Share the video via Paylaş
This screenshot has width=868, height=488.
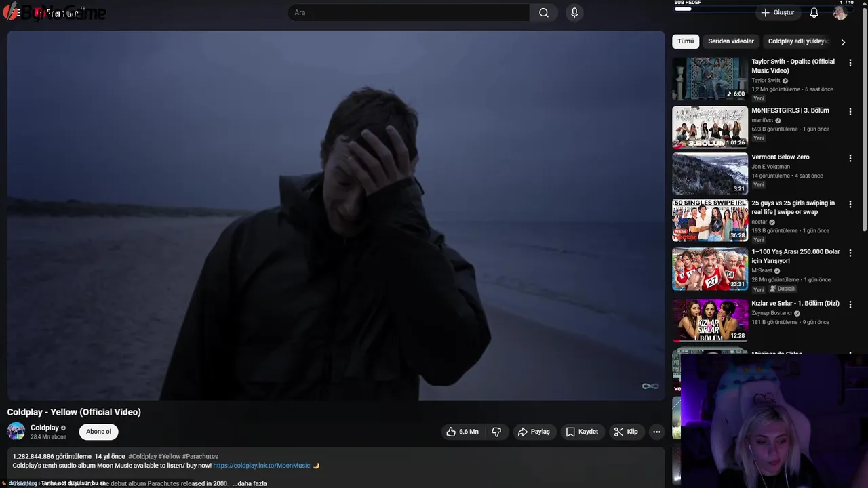click(x=534, y=432)
